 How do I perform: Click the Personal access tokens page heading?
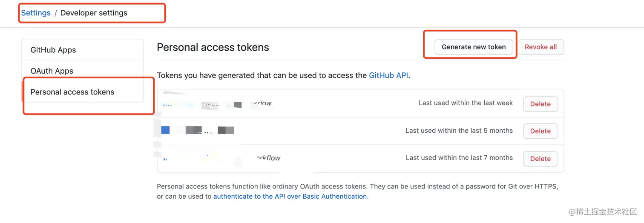point(213,47)
